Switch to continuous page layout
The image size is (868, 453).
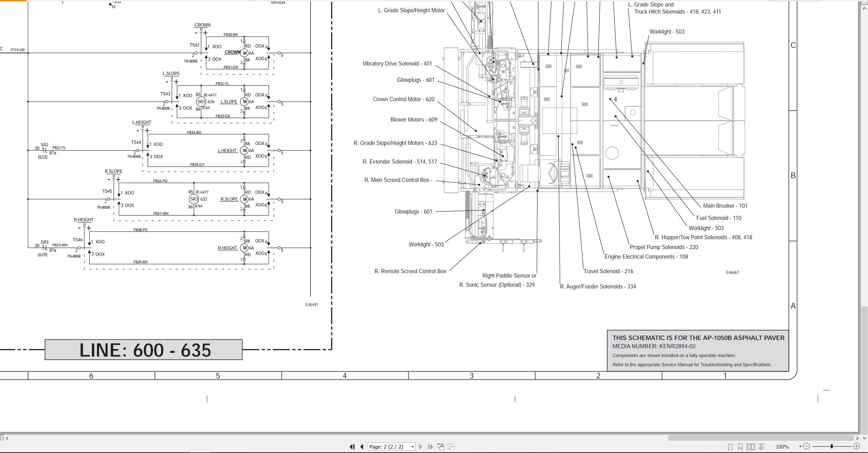(x=741, y=447)
